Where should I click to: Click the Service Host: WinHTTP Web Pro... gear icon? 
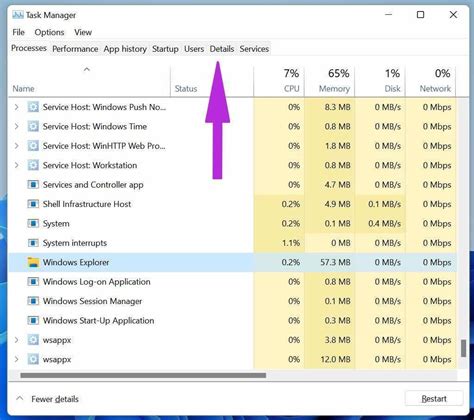33,146
